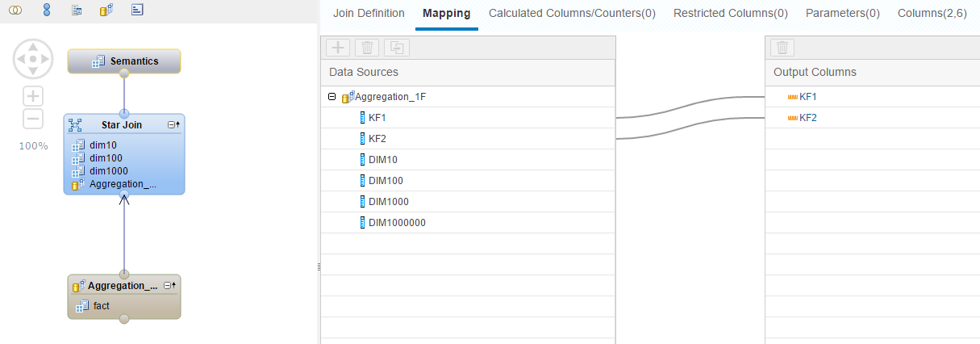Select KF1 in Output Columns
This screenshot has width=980, height=344.
pyautogui.click(x=872, y=97)
